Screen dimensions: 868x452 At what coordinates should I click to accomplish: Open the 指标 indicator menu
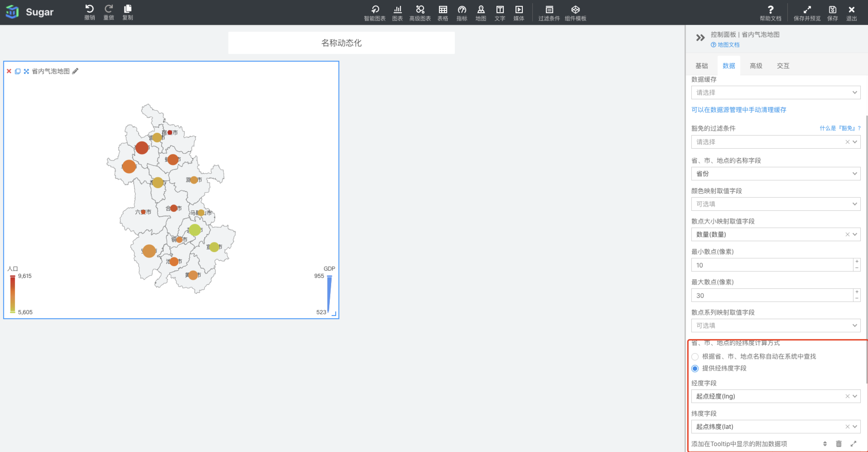click(x=462, y=13)
